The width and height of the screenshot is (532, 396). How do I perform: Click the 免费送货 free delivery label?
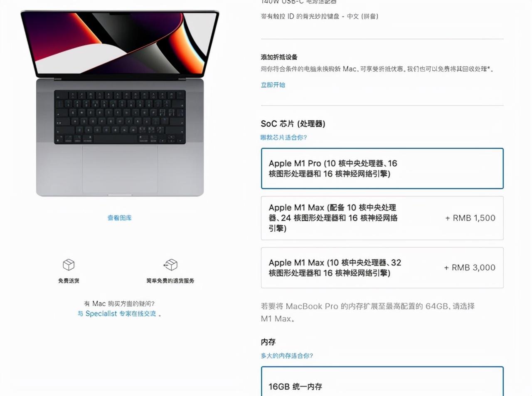(69, 281)
